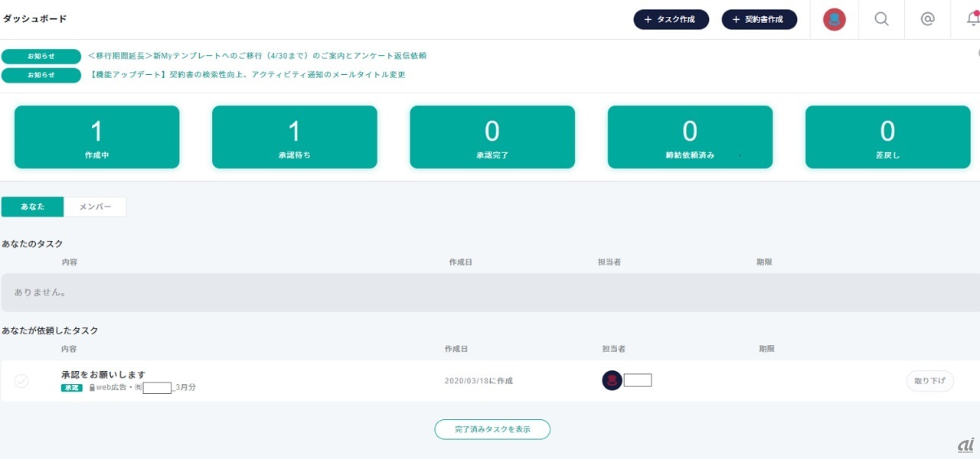This screenshot has width=980, height=459.
Task: Open the notifications bell icon
Action: (x=973, y=20)
